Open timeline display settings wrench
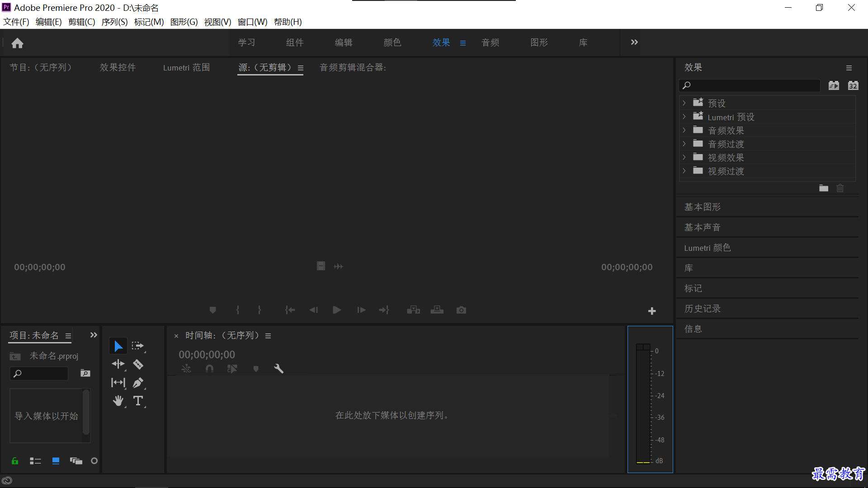Viewport: 868px width, 488px height. [278, 369]
